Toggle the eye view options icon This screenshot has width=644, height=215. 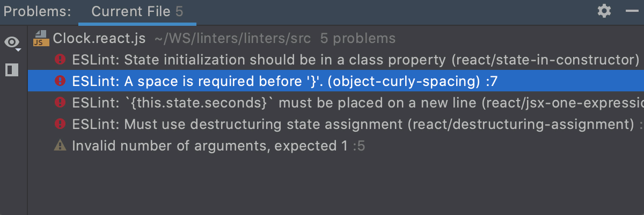12,42
